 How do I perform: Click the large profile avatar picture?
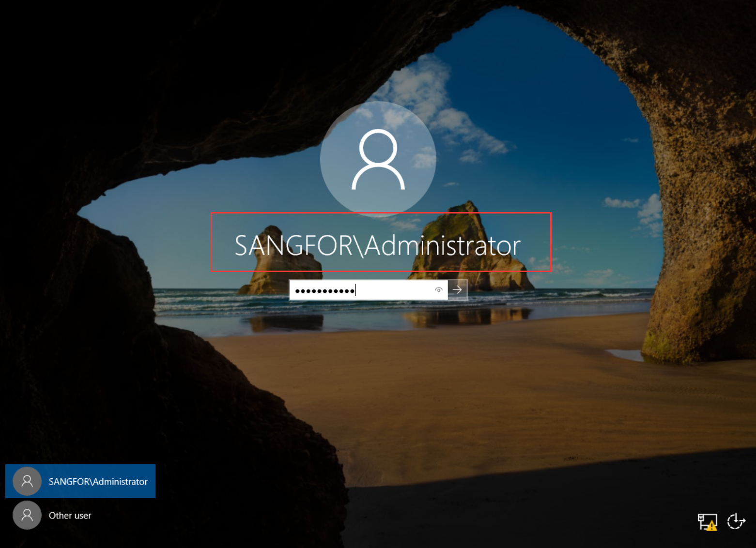pos(378,159)
